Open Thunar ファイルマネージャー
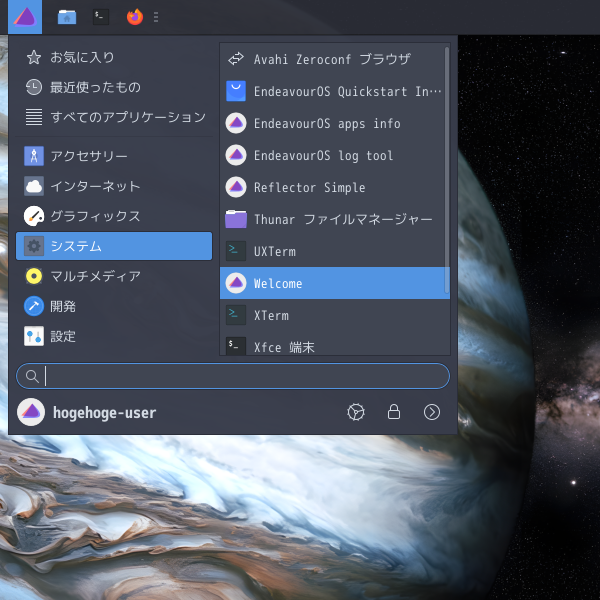Viewport: 600px width, 600px height. pos(332,219)
